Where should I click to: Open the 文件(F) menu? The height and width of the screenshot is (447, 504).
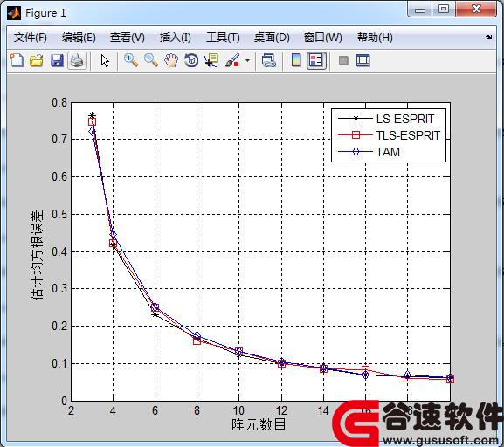click(x=31, y=38)
